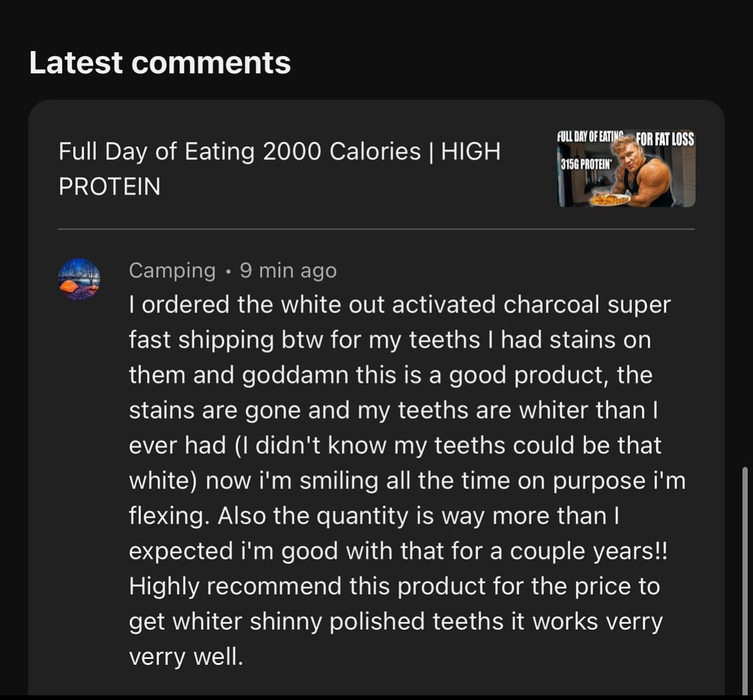Image resolution: width=753 pixels, height=700 pixels.
Task: Click the "FULL DAY OF EATING" thumbnail caption
Action: [x=589, y=137]
